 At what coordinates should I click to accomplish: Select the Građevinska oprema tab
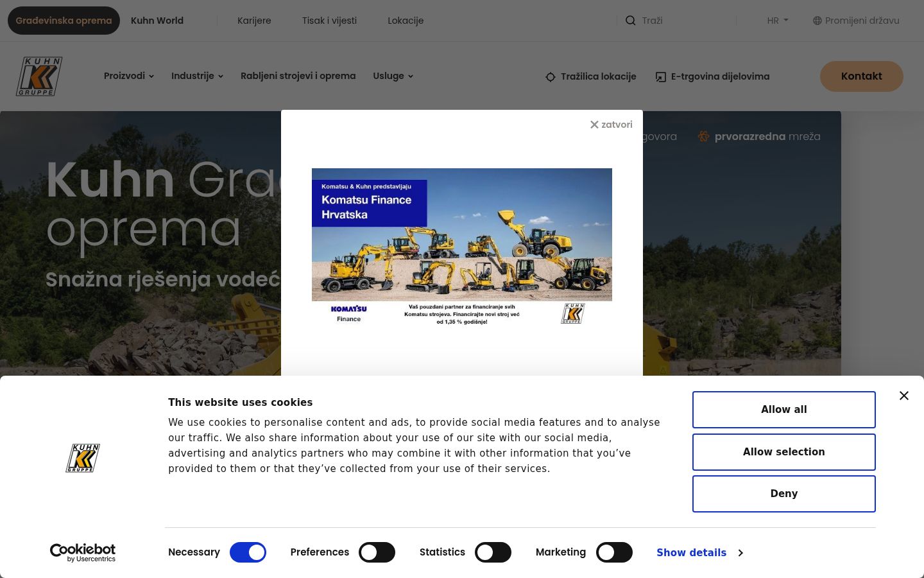(64, 21)
